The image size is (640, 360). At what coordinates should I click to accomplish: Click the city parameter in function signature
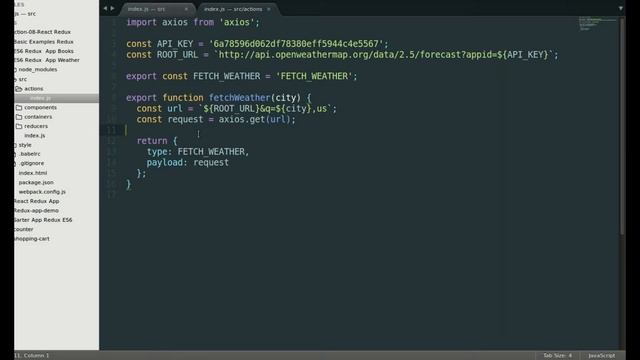pyautogui.click(x=286, y=98)
